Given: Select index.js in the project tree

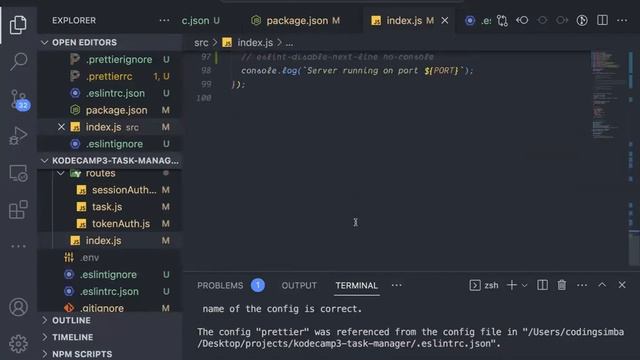Looking at the screenshot, I should (x=109, y=241).
